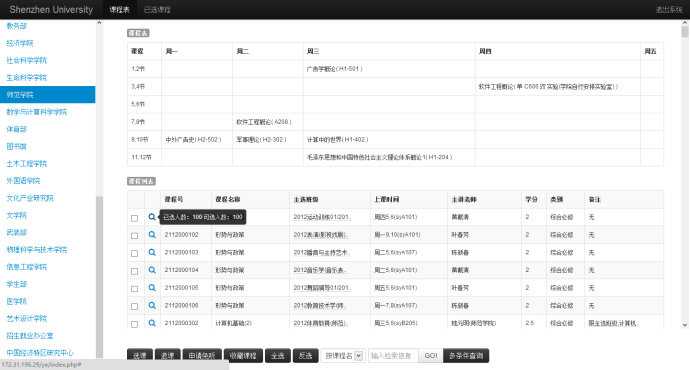The image size is (690, 370).
Task: Click the 收藏课程 button
Action: pyautogui.click(x=243, y=355)
